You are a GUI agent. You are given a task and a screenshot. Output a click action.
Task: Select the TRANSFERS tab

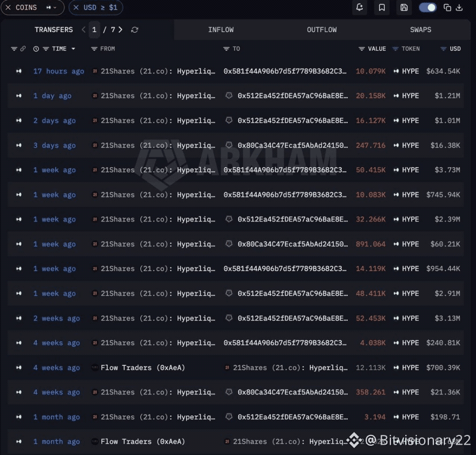point(53,30)
